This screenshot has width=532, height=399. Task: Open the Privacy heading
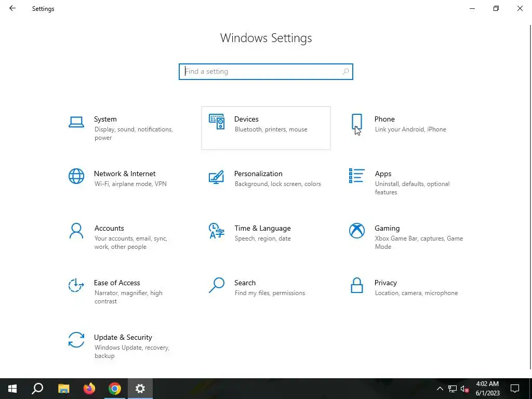385,283
